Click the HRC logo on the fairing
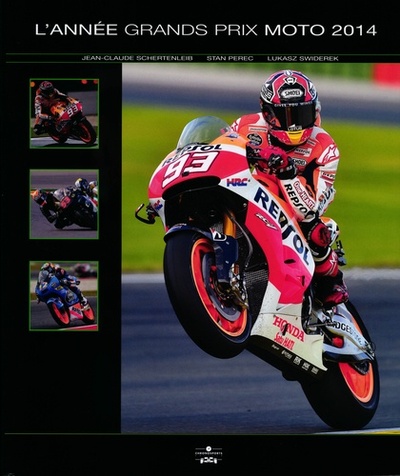This screenshot has height=476, width=400. pyautogui.click(x=237, y=182)
